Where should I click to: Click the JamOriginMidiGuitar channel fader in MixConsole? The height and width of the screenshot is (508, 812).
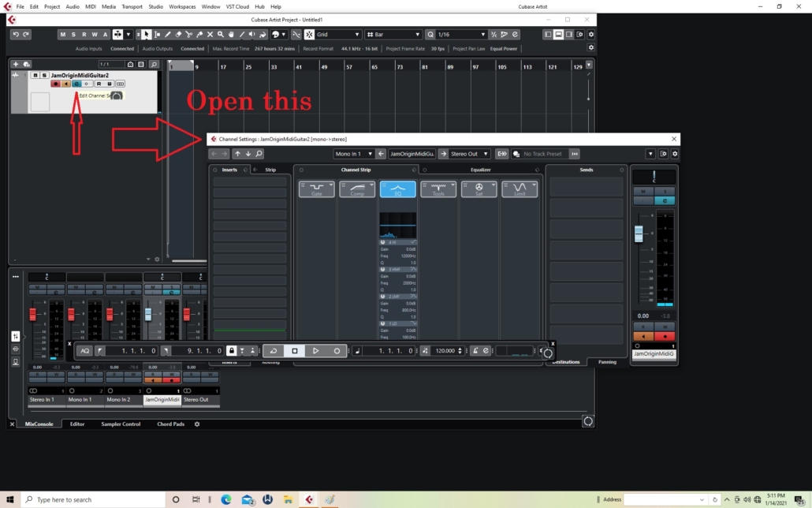click(148, 314)
